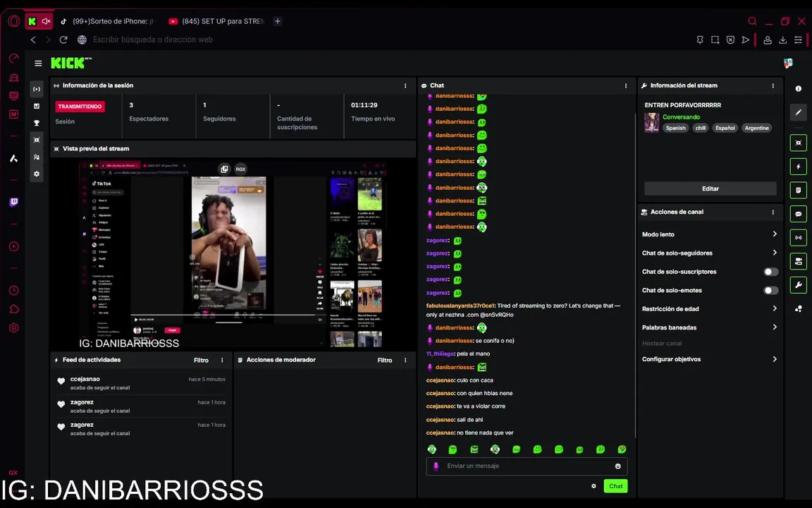
Task: Unmute the Kick tab speaker icon
Action: 46,21
